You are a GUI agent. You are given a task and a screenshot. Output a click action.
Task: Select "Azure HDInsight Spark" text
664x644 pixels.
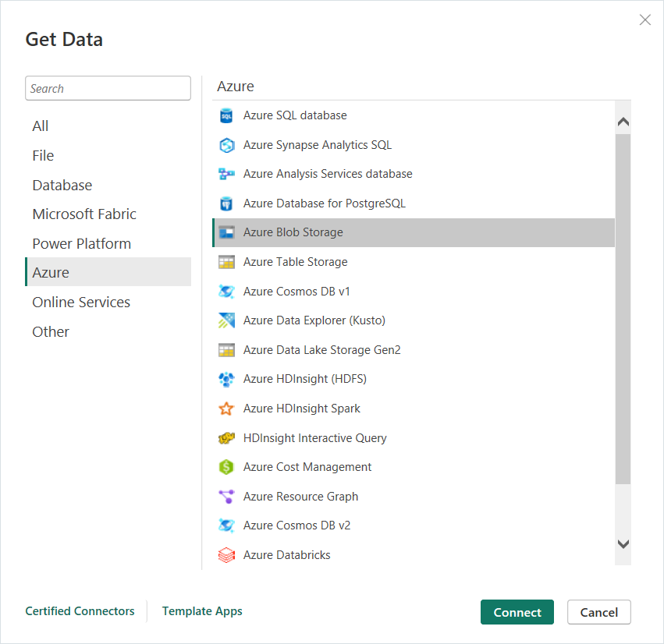[x=302, y=409]
